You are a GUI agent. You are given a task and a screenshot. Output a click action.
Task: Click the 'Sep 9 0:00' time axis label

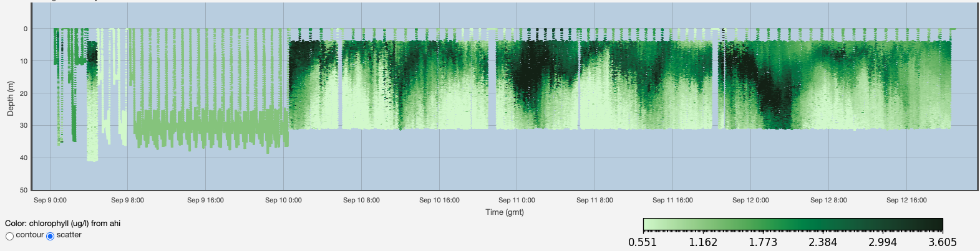pos(50,200)
